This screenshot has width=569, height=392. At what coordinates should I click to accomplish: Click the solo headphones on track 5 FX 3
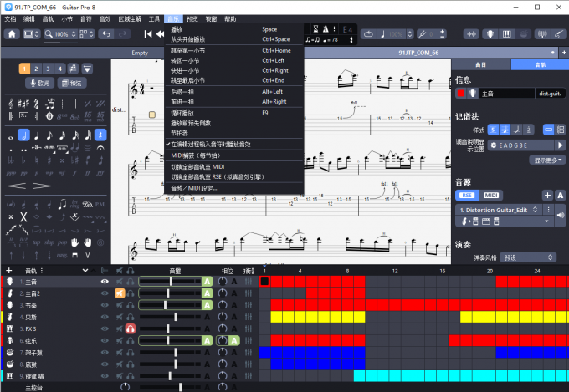tap(131, 329)
